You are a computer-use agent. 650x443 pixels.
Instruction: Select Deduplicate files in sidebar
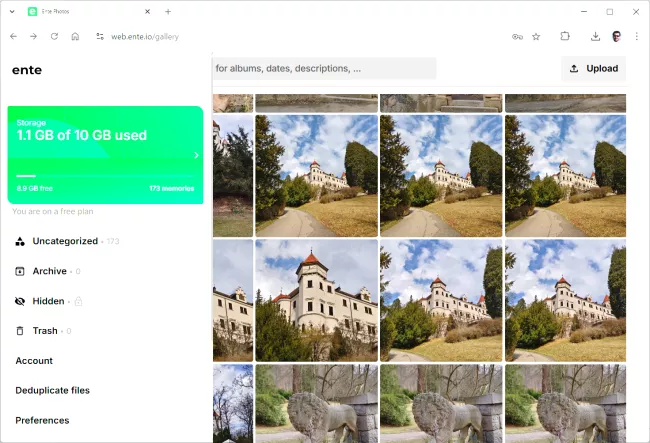point(52,390)
